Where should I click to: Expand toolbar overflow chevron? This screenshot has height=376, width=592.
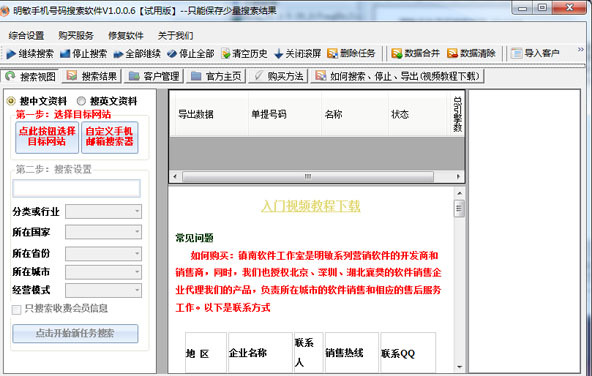581,49
